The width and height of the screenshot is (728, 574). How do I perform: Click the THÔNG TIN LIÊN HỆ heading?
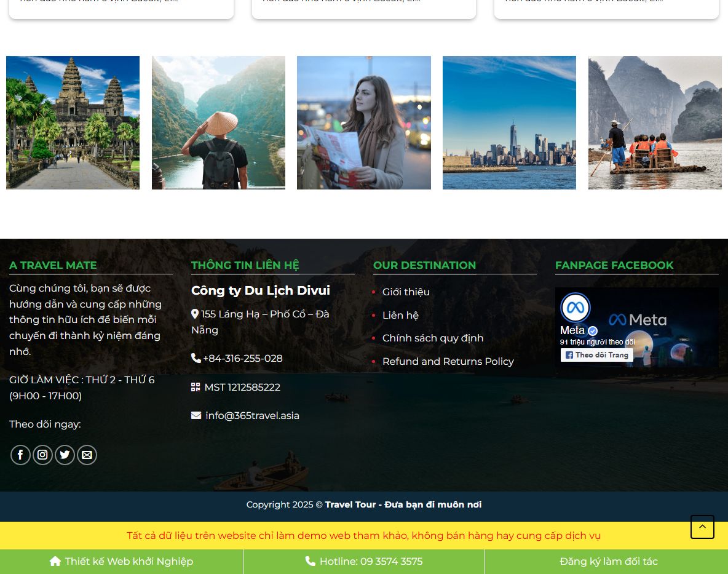pos(245,265)
